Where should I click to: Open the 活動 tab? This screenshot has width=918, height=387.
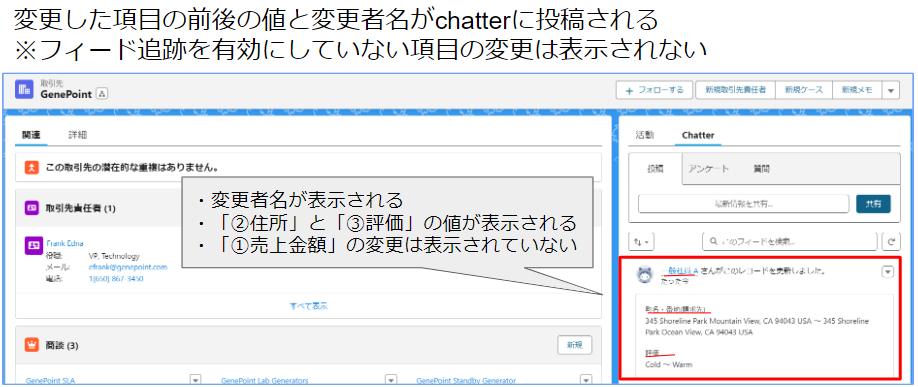[x=645, y=135]
